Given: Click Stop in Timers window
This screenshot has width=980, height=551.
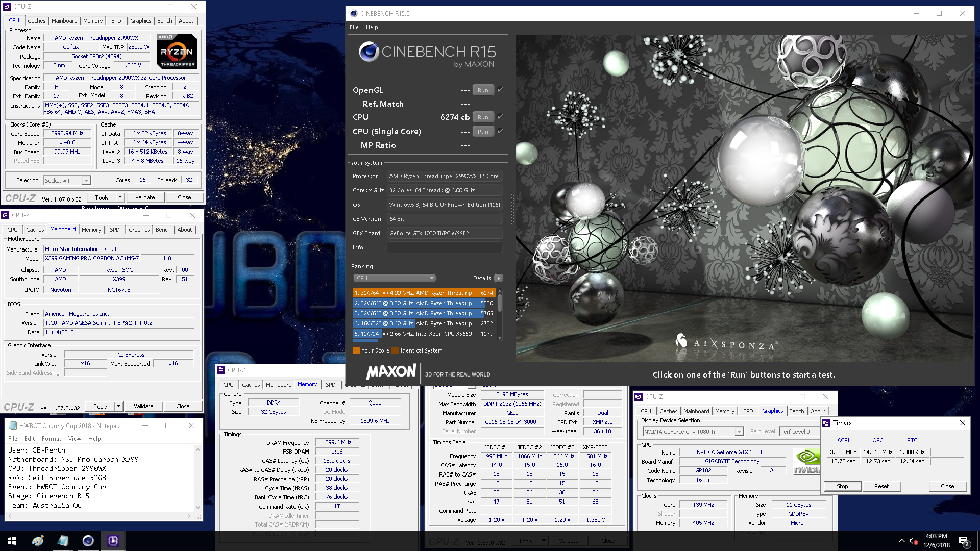Looking at the screenshot, I should point(842,486).
